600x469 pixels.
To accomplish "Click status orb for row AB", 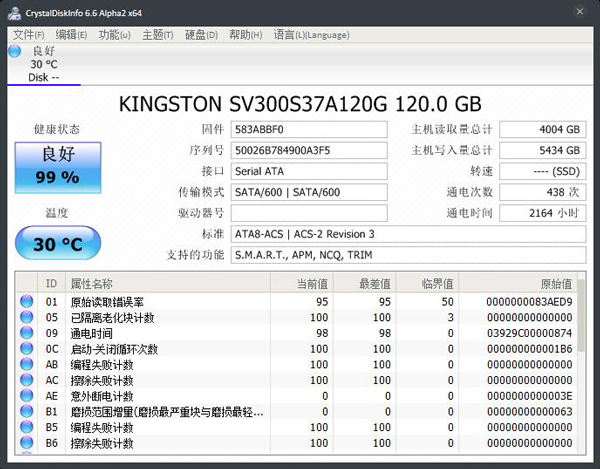I will coord(26,364).
